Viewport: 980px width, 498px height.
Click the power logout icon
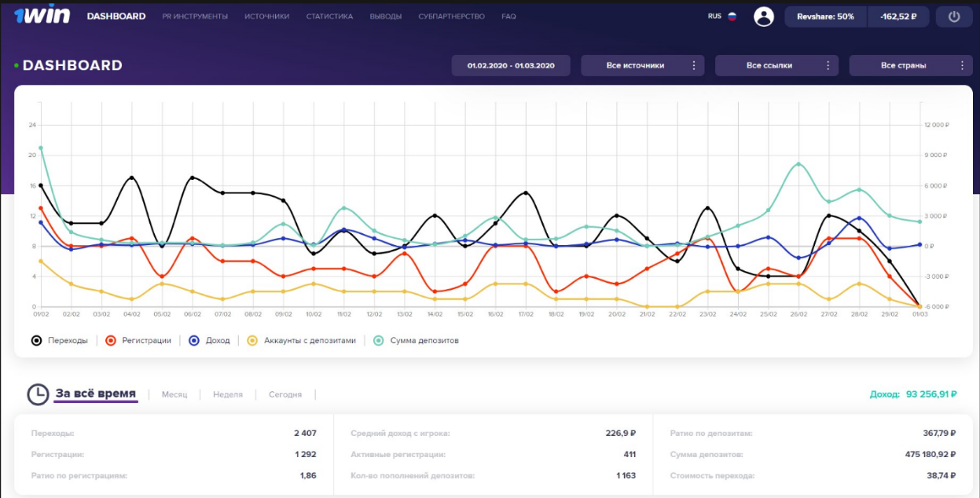click(x=954, y=16)
